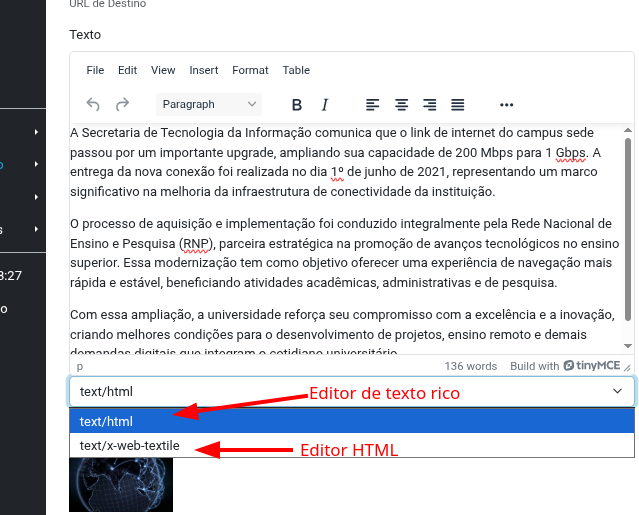Expand the second sidebar menu arrow
639x515 pixels.
point(36,164)
